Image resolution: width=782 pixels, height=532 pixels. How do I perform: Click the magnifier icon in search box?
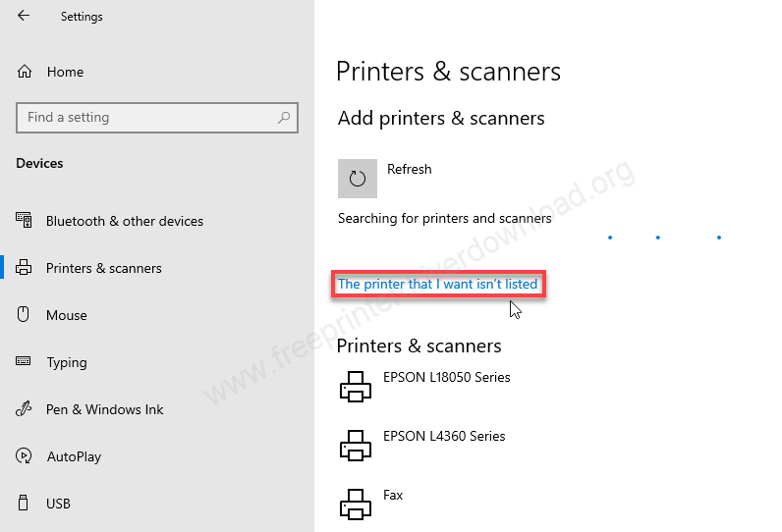284,118
